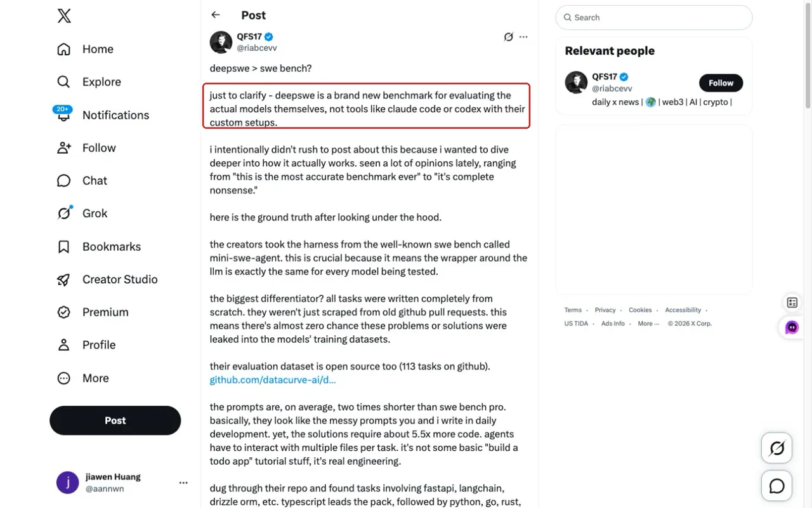Open floating chat messages button

[777, 486]
